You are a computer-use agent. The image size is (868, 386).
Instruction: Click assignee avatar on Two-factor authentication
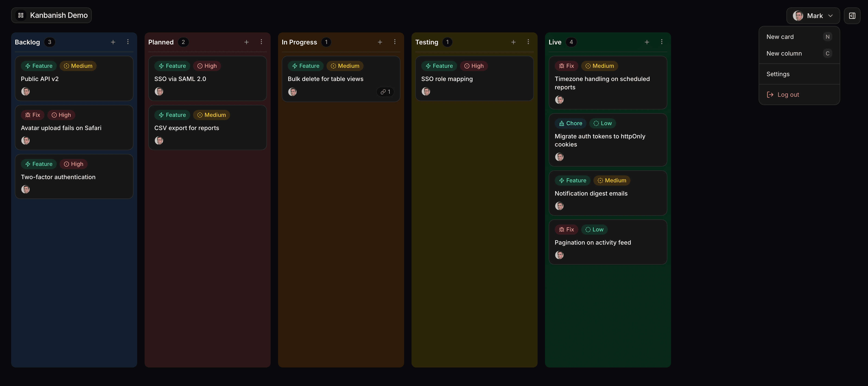[26, 189]
